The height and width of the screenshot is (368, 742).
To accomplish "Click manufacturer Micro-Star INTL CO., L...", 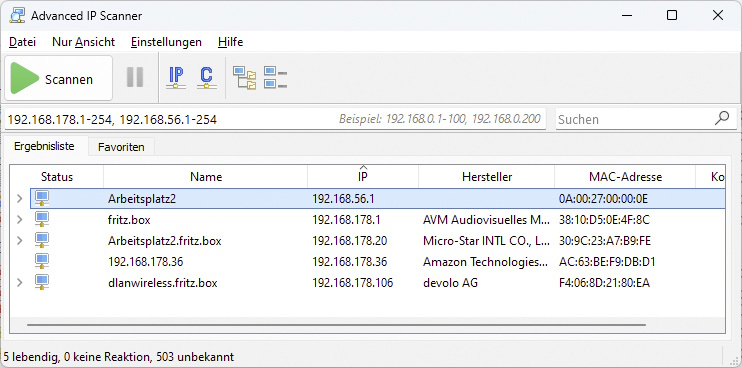I will [x=487, y=241].
